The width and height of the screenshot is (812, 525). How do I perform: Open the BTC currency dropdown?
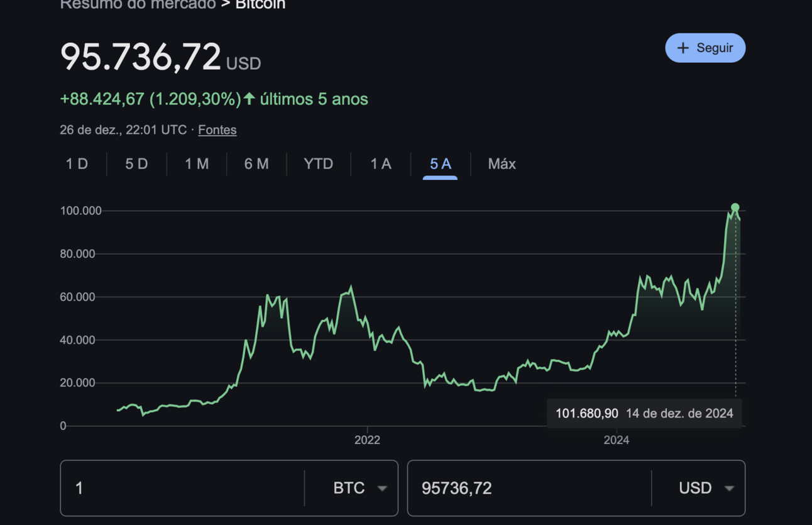[360, 488]
